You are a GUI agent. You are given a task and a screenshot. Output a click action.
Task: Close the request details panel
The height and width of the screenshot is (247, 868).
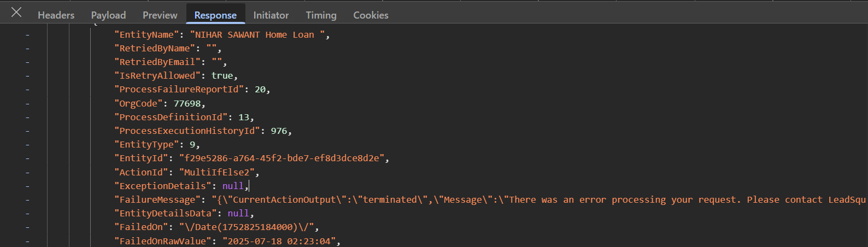[16, 12]
